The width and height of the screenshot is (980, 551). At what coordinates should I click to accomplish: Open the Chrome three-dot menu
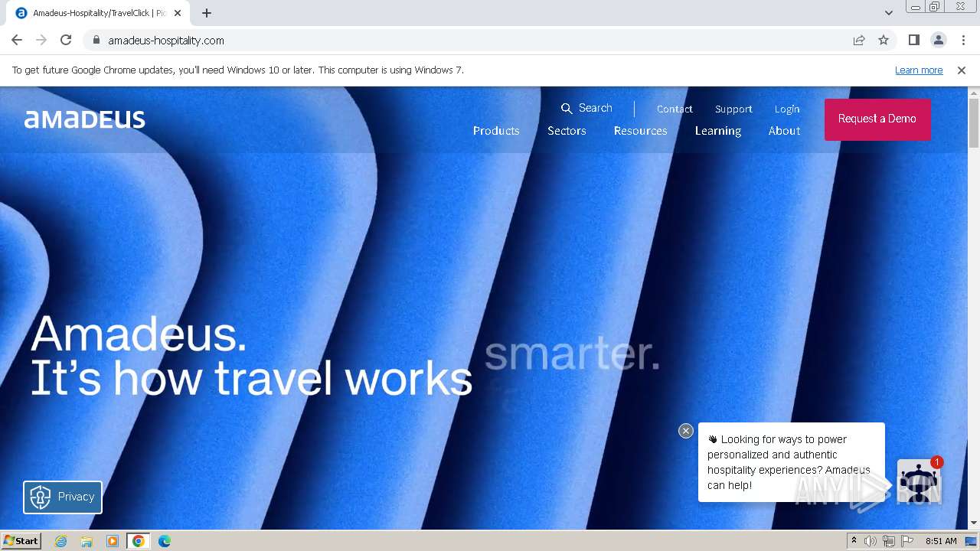coord(963,40)
